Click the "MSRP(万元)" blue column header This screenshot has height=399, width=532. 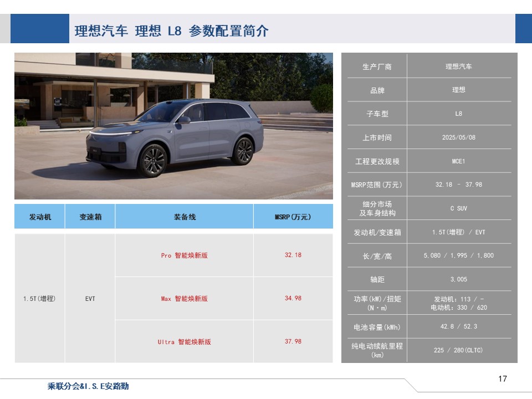tap(293, 217)
